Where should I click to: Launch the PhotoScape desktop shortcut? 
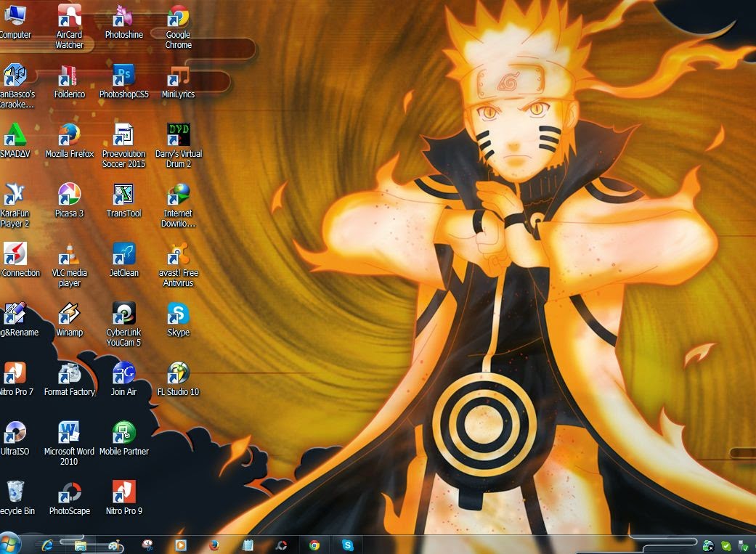[x=70, y=497]
